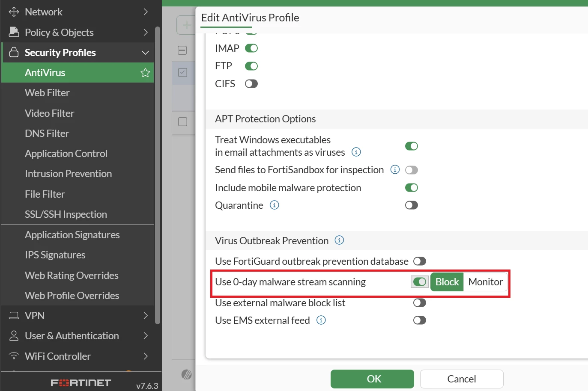Screen dimensions: 588x391
Task: Click the minus collapse icon in table
Action: 182,50
